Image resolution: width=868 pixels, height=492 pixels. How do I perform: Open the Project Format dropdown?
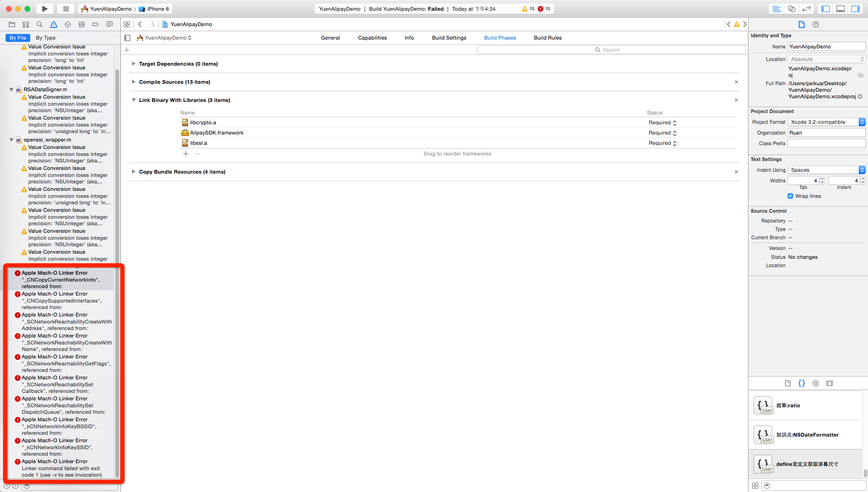point(826,122)
